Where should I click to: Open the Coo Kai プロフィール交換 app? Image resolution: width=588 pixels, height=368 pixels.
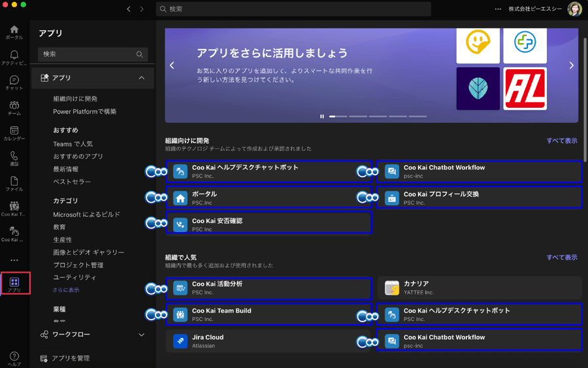pos(479,197)
